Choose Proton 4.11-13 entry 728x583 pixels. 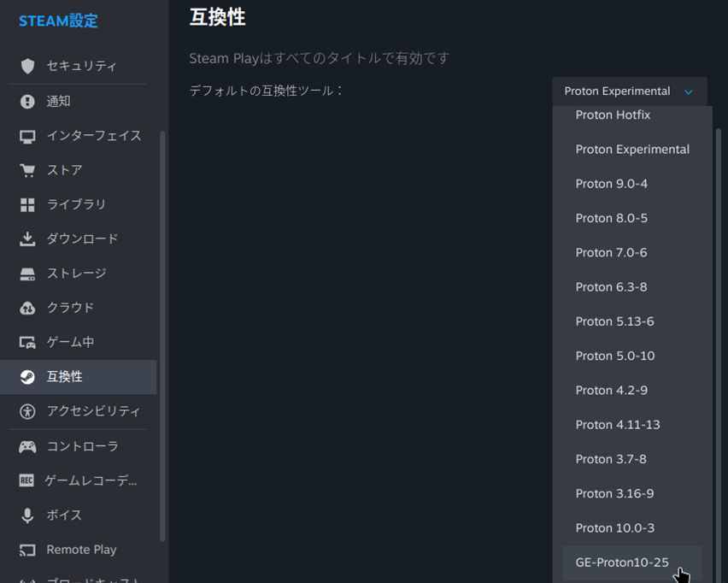[x=632, y=424]
